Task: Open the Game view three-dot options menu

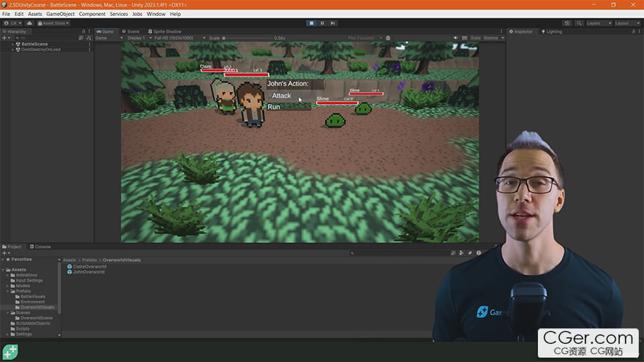Action: click(x=501, y=31)
